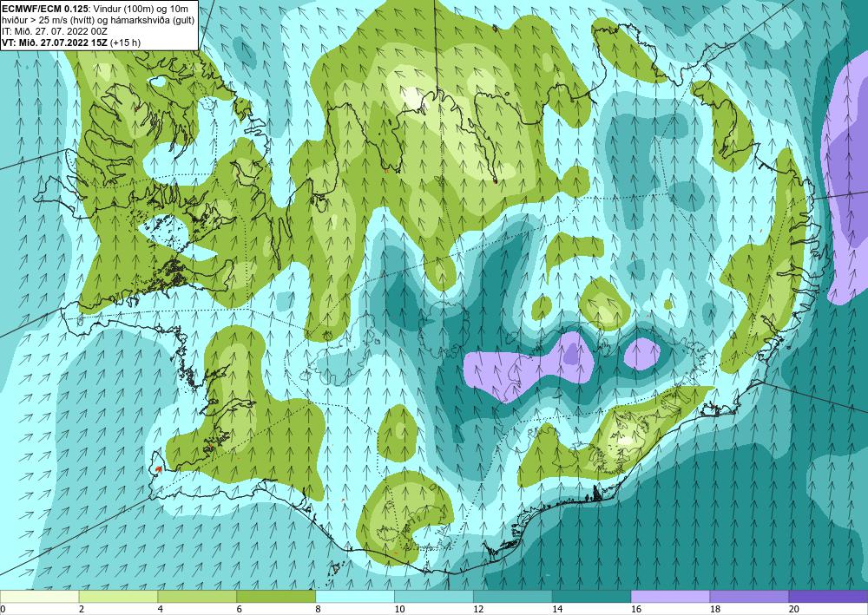This screenshot has height=615, width=868.
Task: Select the dark purple above-20 m/s legend swatch
Action: pyautogui.click(x=828, y=596)
